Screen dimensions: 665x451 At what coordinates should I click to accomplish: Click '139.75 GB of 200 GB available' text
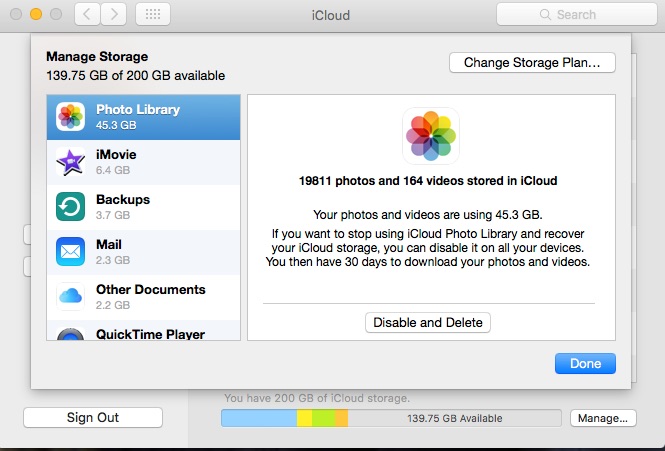136,76
